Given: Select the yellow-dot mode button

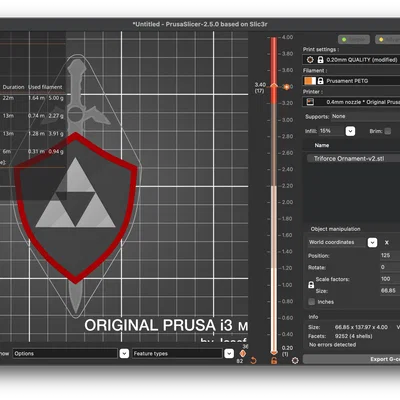Looking at the screenshot, I should [x=388, y=39].
